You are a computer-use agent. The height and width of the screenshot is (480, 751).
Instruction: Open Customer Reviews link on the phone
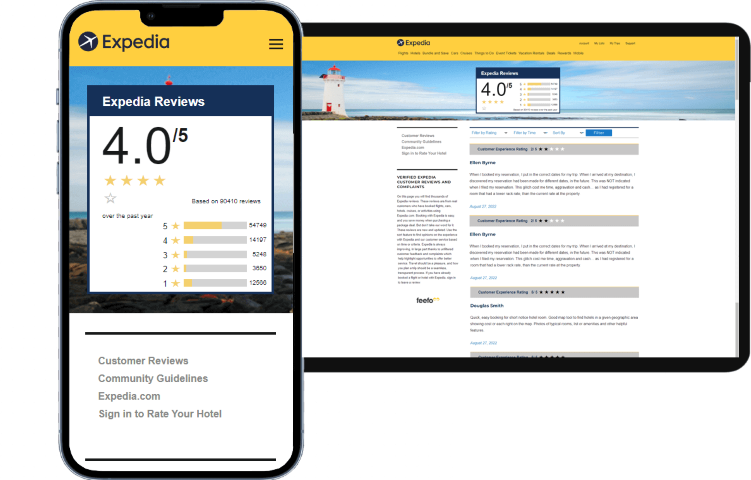[143, 361]
